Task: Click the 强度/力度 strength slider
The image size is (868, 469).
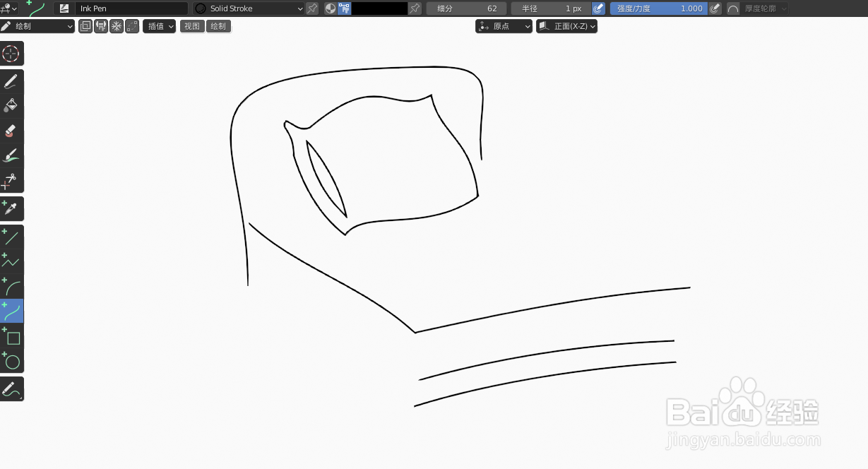Action: 658,8
